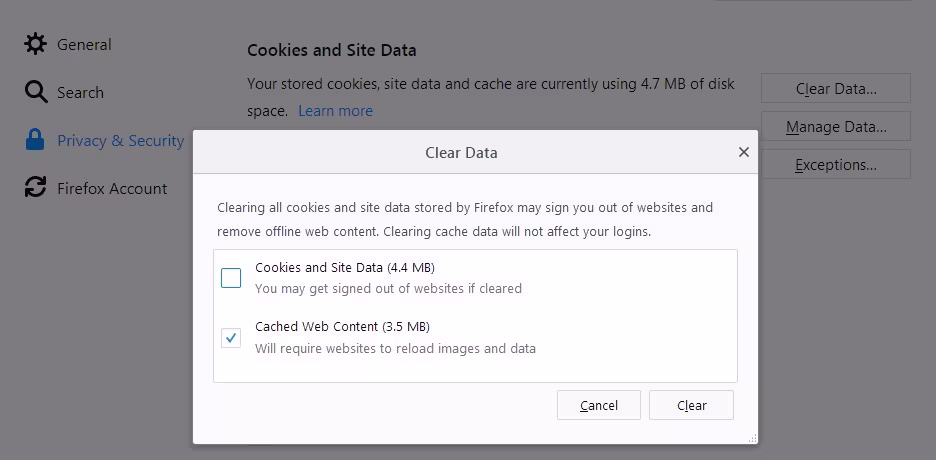Image resolution: width=936 pixels, height=460 pixels.
Task: Uncheck the Cached Web Content checkbox
Action: pyautogui.click(x=231, y=337)
